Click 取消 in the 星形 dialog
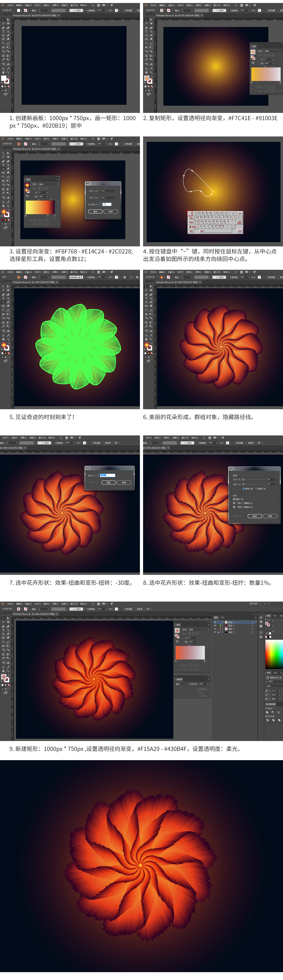This screenshot has width=283, height=980. (111, 212)
